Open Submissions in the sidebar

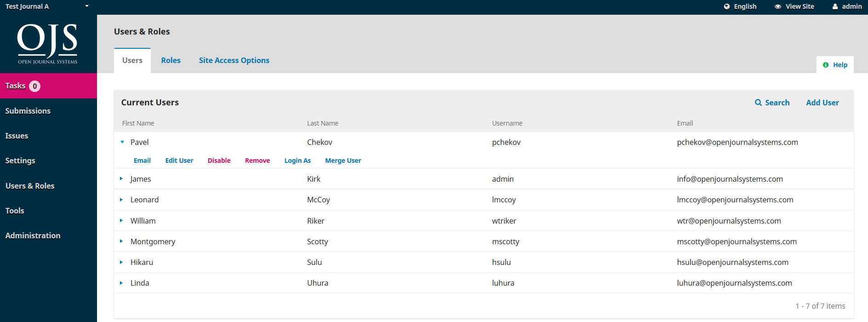pos(28,111)
